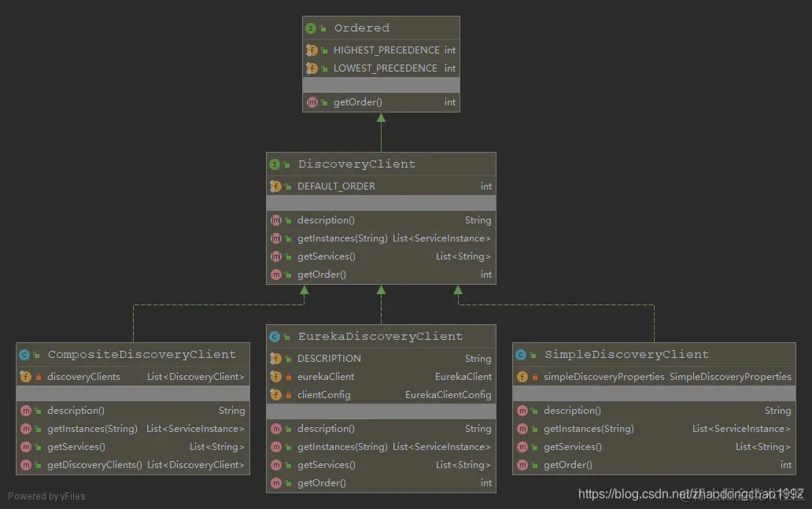The height and width of the screenshot is (509, 812).
Task: Click the LOWEST_PRECEDENCE field icon
Action: coord(312,68)
